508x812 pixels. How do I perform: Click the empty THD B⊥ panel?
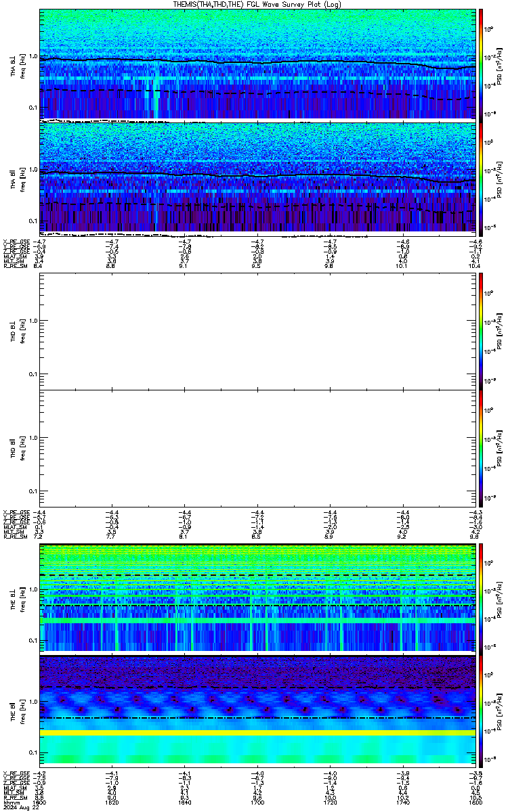click(x=257, y=331)
